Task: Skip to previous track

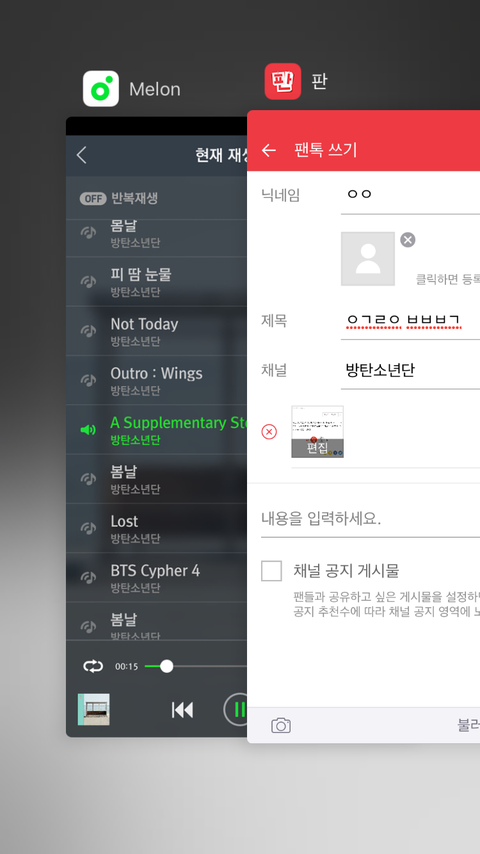Action: click(x=183, y=710)
